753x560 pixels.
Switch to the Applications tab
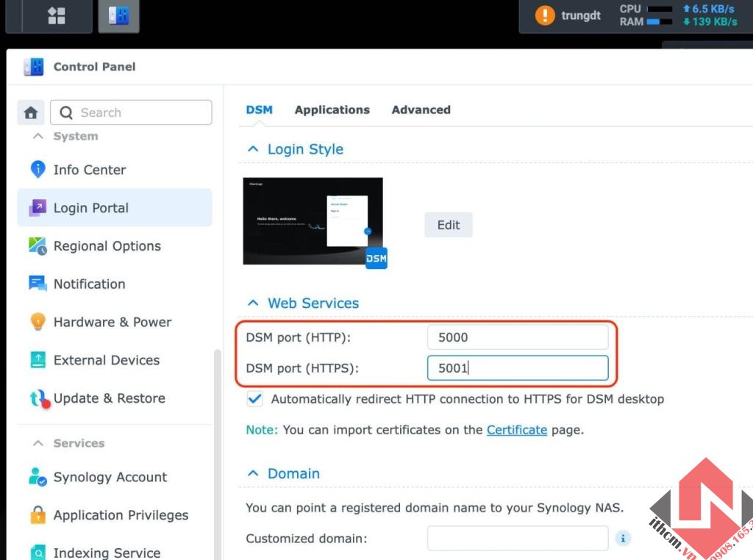332,110
